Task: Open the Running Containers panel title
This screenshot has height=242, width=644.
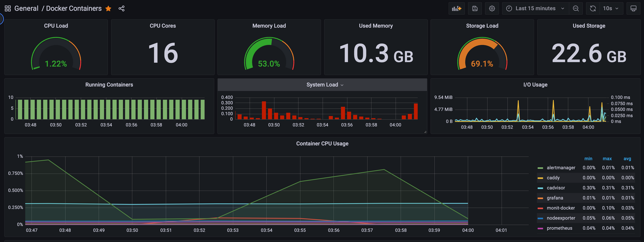Action: coord(109,85)
